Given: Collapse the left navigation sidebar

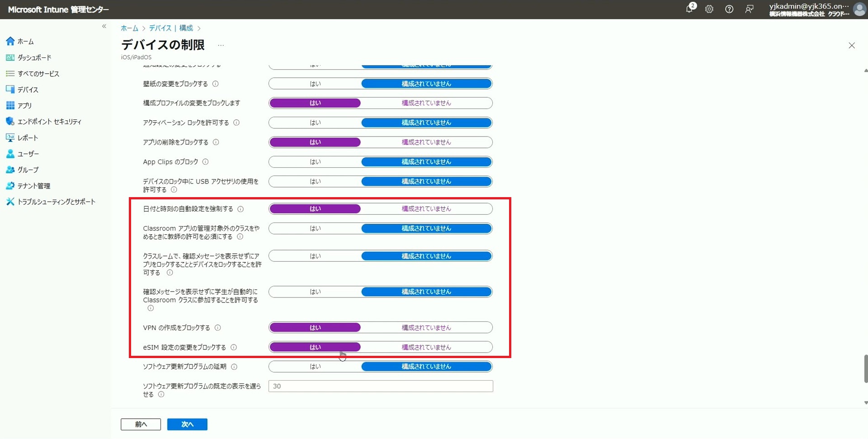Looking at the screenshot, I should (x=104, y=26).
